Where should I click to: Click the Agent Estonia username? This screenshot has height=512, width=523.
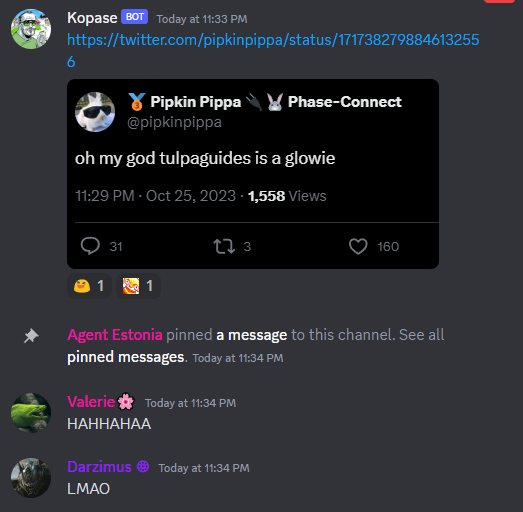(x=115, y=335)
